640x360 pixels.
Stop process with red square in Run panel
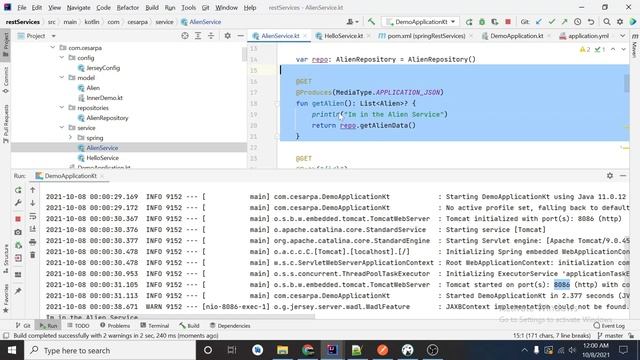pyautogui.click(x=18, y=219)
